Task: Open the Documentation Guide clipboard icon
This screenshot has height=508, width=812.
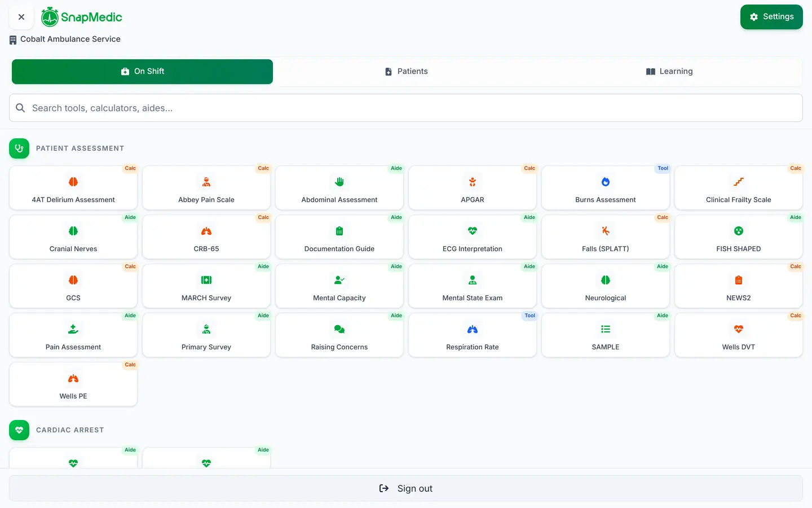Action: pos(339,231)
